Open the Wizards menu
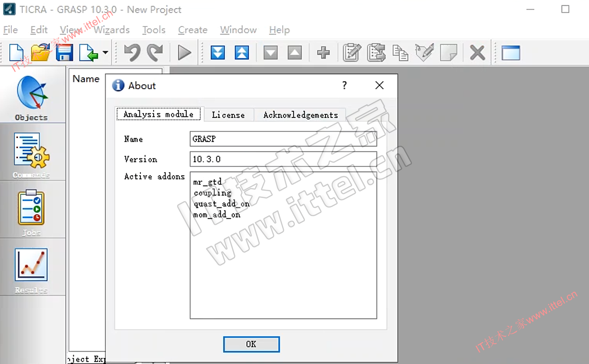The image size is (589, 364). click(x=112, y=30)
